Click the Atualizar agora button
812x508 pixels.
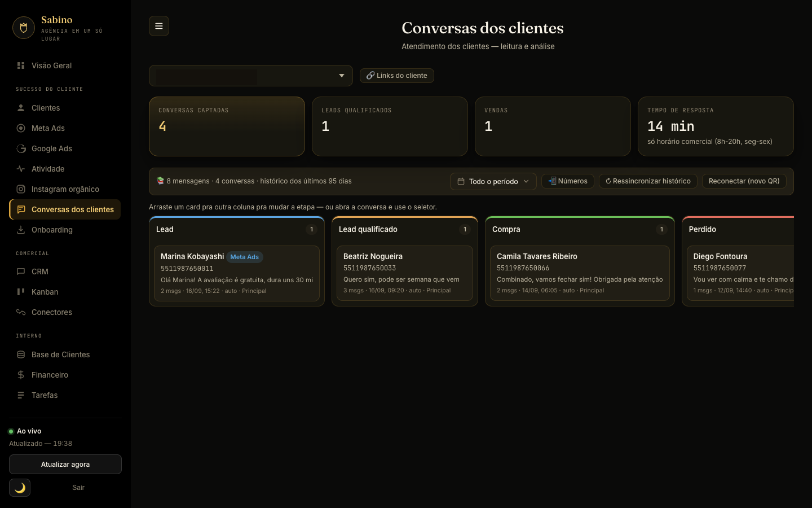pos(65,465)
